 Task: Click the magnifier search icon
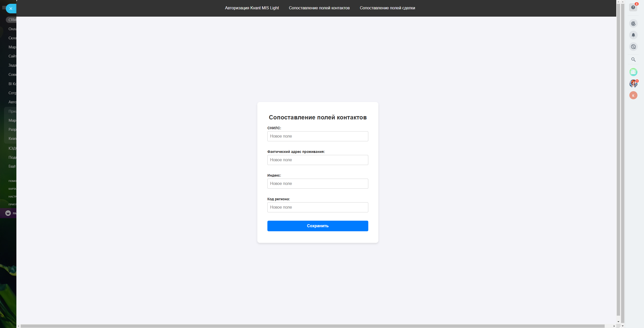(x=633, y=60)
